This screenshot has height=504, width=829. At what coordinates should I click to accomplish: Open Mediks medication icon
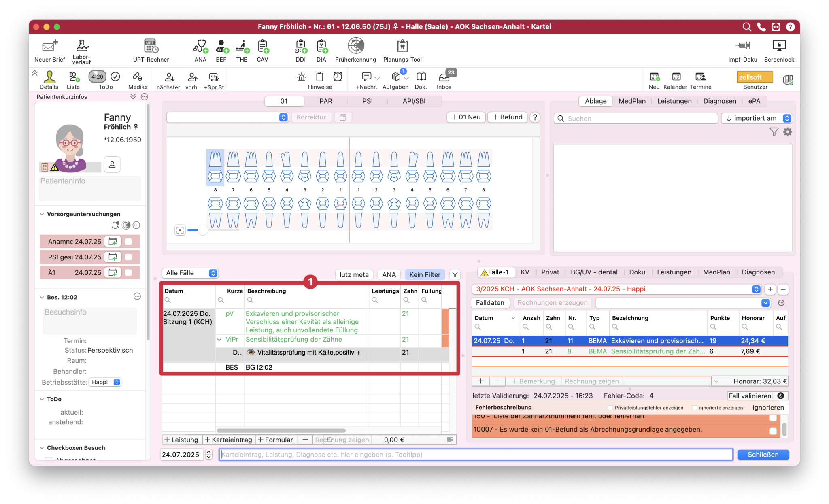click(138, 80)
